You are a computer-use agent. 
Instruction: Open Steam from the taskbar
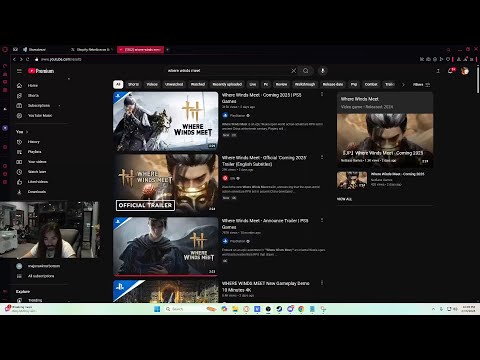279,309
